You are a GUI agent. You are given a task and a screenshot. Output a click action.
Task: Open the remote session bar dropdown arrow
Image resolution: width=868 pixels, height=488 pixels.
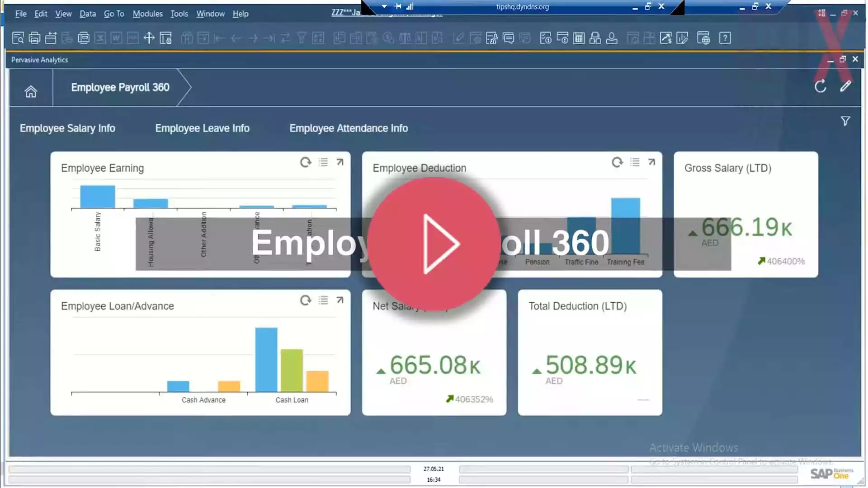pos(384,6)
